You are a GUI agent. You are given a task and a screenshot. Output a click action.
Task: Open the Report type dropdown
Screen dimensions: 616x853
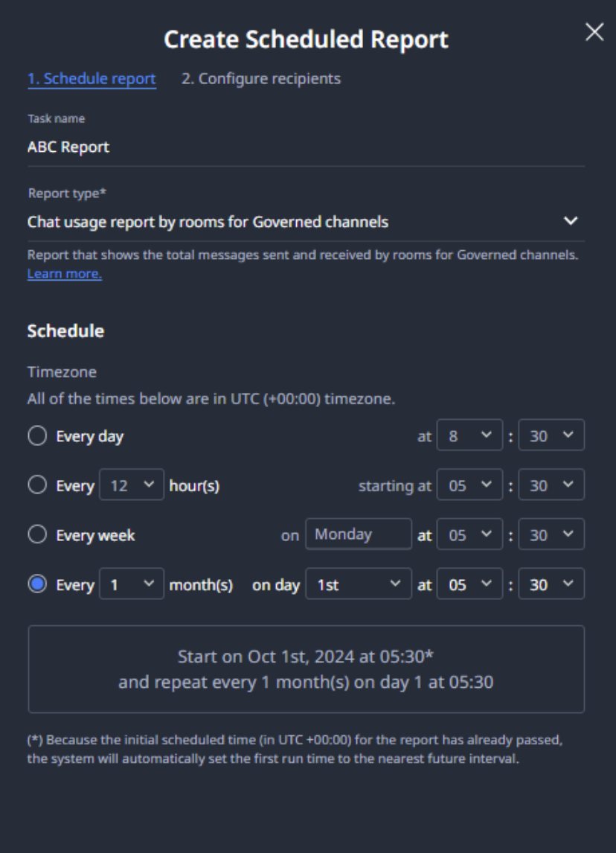coord(306,222)
